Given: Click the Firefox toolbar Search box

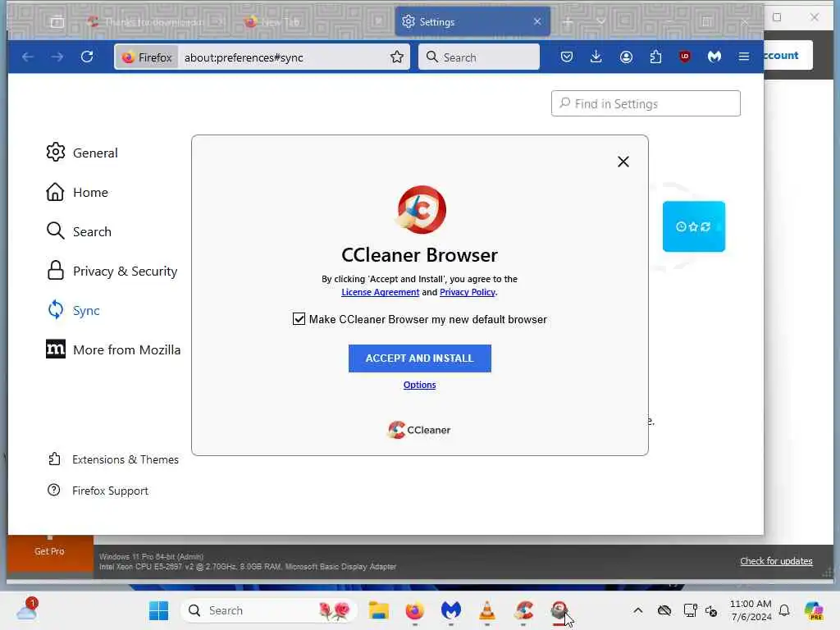Looking at the screenshot, I should coord(478,57).
